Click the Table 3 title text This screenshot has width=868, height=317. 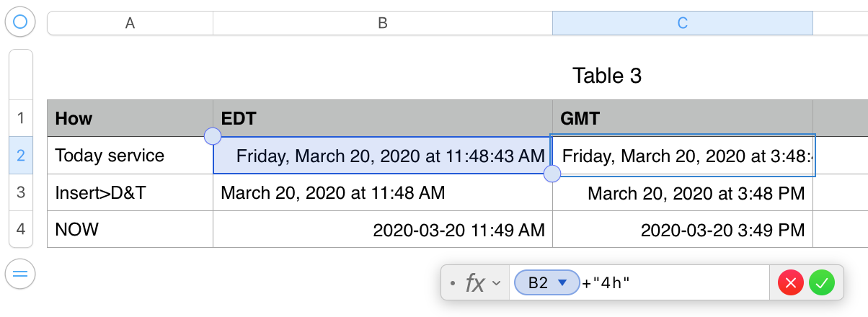(606, 75)
